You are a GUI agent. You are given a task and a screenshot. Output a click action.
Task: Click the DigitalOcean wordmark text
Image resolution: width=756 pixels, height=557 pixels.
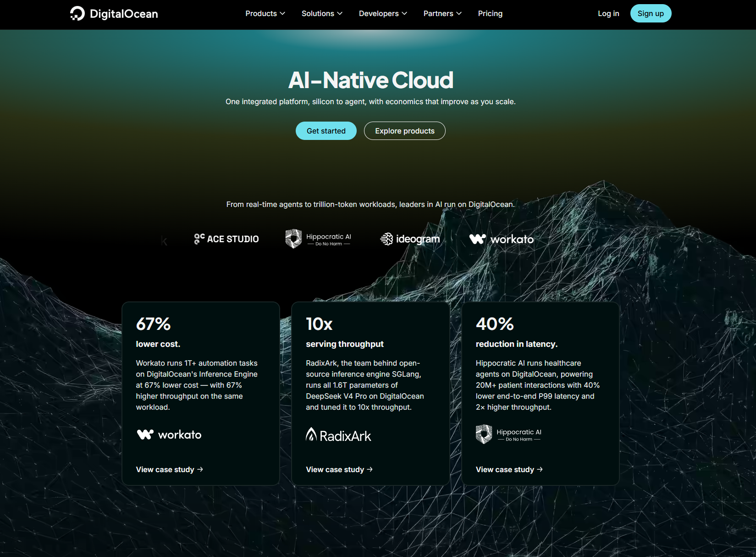[x=124, y=14]
